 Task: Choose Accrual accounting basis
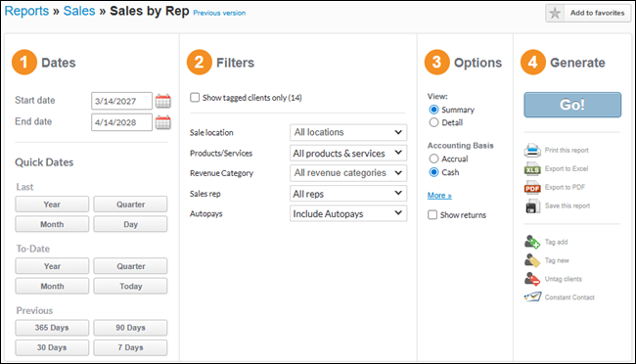[x=433, y=159]
